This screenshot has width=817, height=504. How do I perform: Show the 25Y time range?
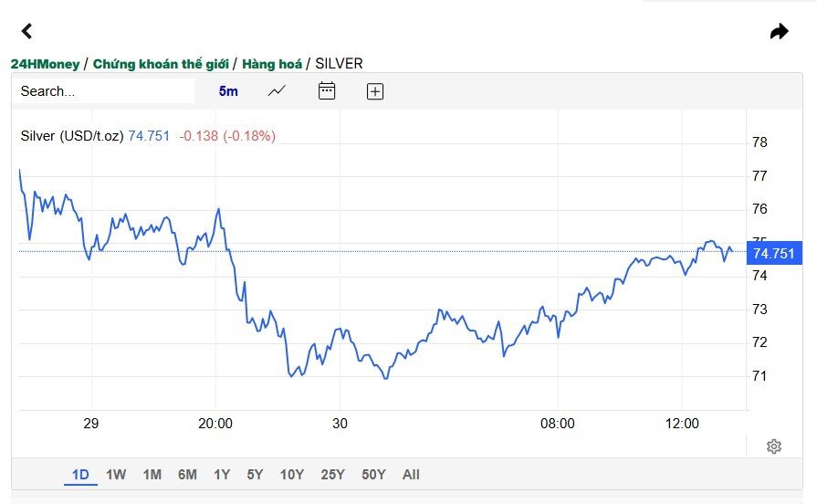[x=332, y=474]
